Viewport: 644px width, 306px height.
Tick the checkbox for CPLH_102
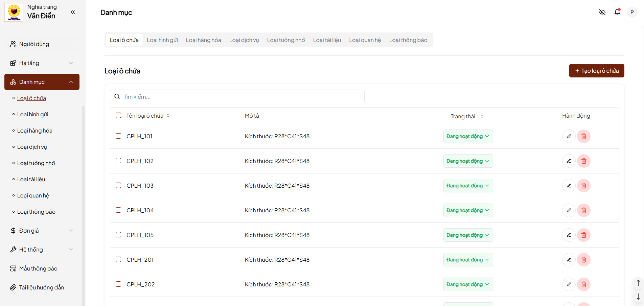point(118,161)
